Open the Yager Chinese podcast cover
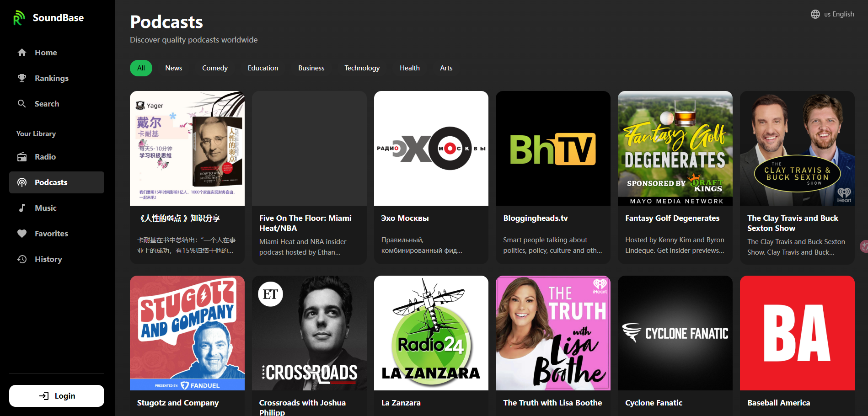This screenshot has height=416, width=868. (x=187, y=148)
